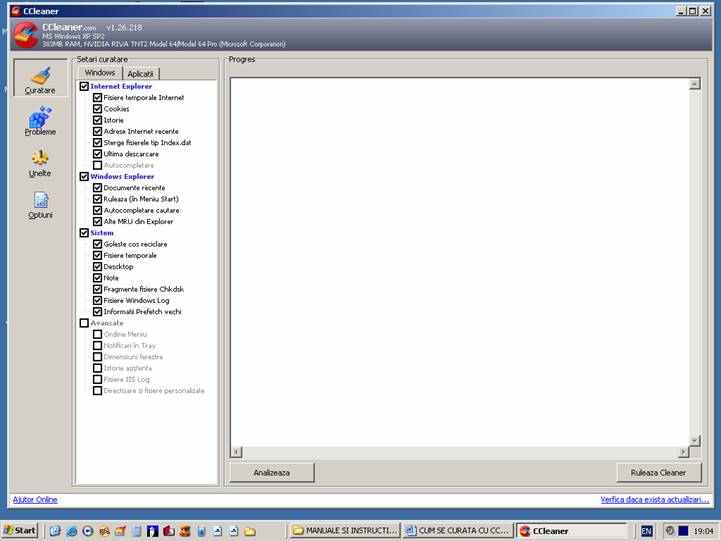Open the Probleme registry issues section

point(40,122)
